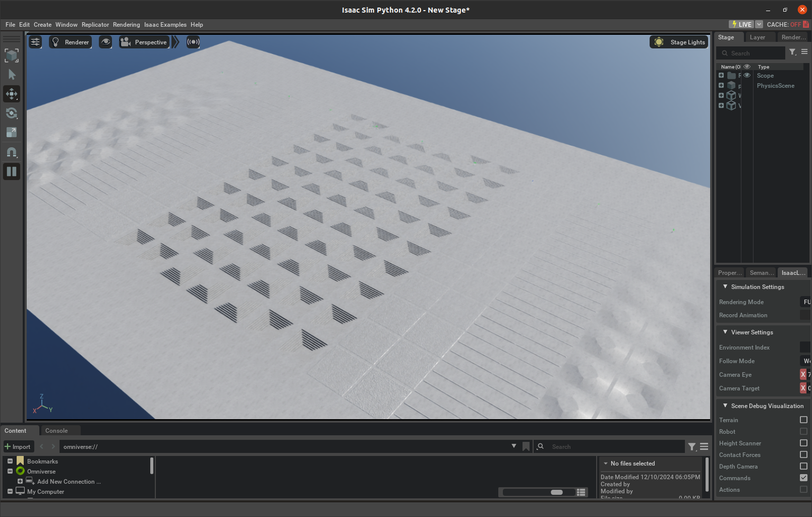Screen dimensions: 812x517
Task: Select the Move tool
Action: pos(12,94)
